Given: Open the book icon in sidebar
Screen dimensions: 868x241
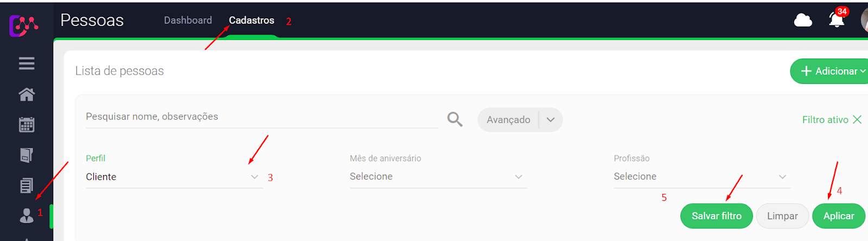Looking at the screenshot, I should point(27,155).
